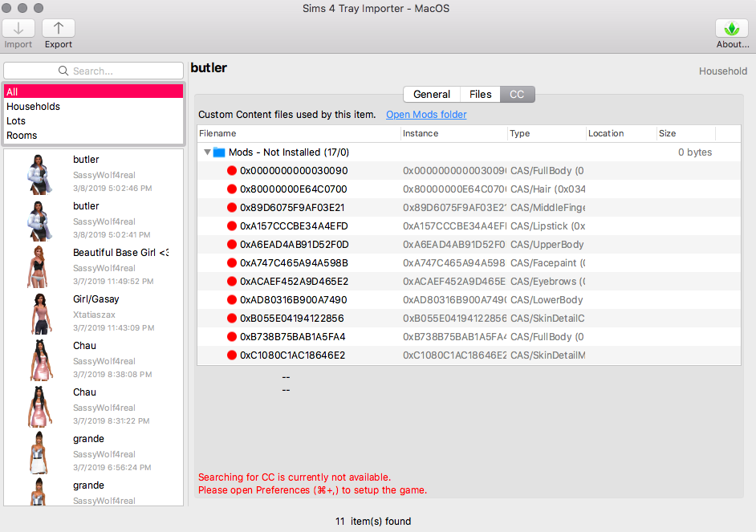This screenshot has height=532, width=756.
Task: Click CAS/LowerBody type cell
Action: click(x=547, y=300)
